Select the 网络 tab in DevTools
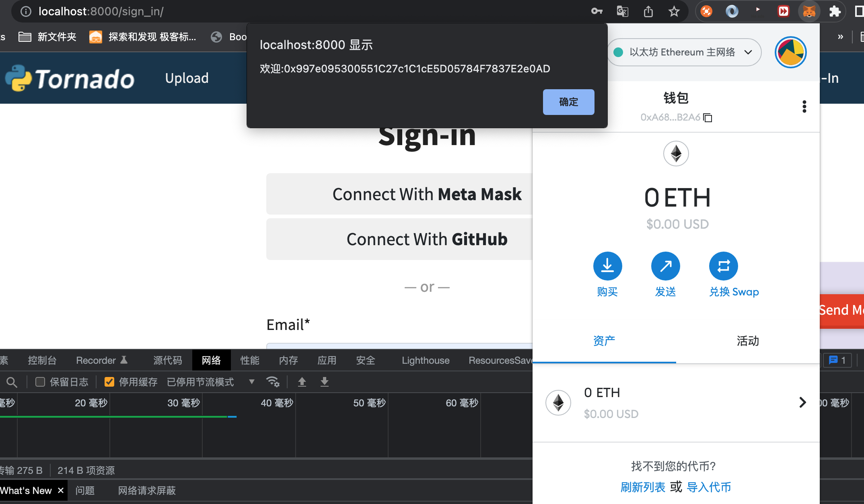This screenshot has width=864, height=504. click(x=211, y=361)
